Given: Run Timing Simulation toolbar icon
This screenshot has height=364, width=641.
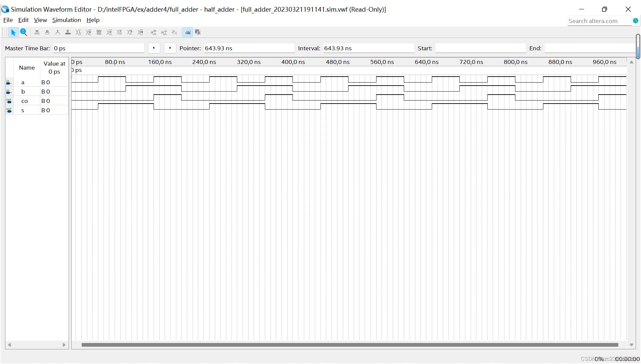Looking at the screenshot, I should click(x=164, y=32).
